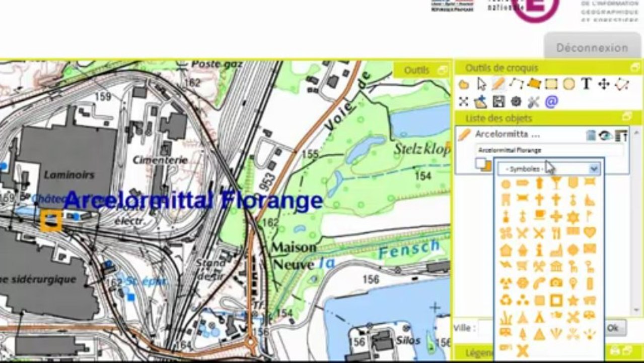644x363 pixels.
Task: Click the orange square marker on map
Action: tap(51, 221)
